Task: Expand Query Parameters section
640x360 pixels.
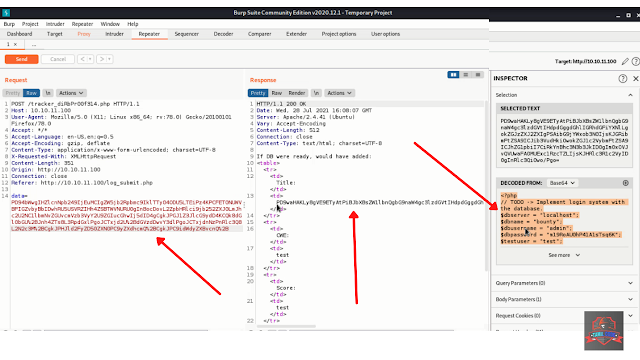Action: pos(564,283)
